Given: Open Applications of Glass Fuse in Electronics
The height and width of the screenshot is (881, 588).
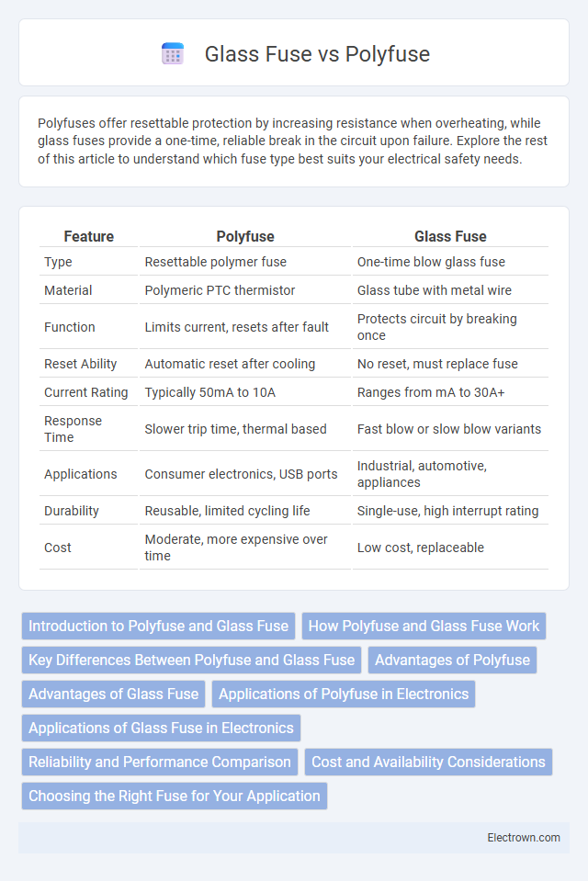Looking at the screenshot, I should click(x=162, y=728).
